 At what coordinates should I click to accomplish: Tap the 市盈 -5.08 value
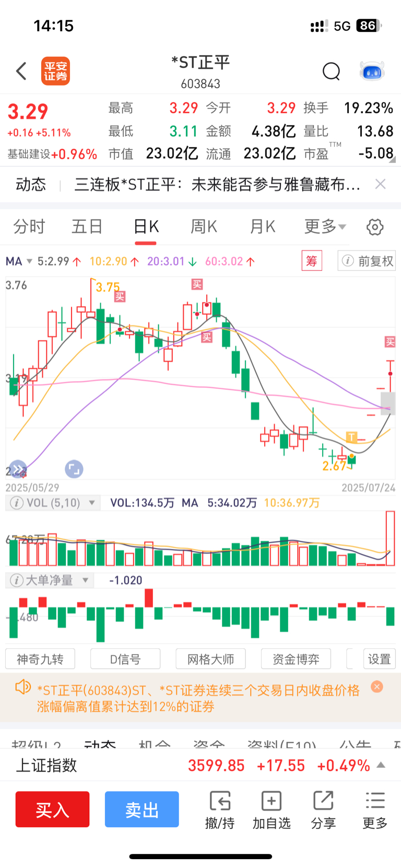coord(376,153)
